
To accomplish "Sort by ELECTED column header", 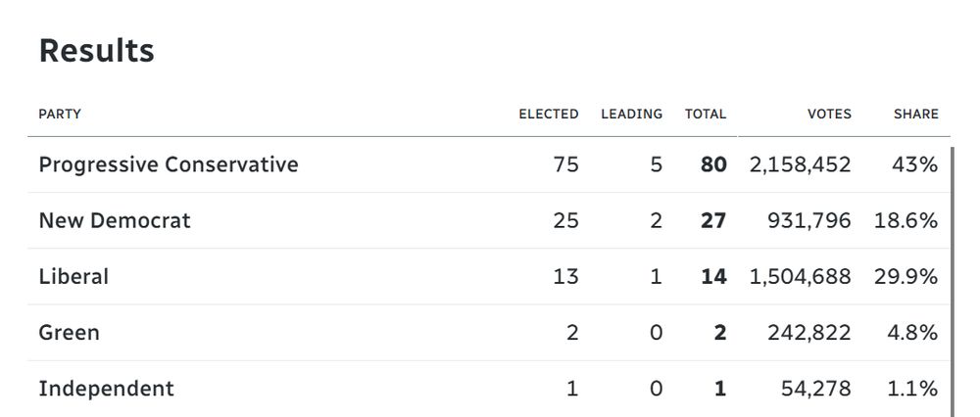I will (x=548, y=114).
